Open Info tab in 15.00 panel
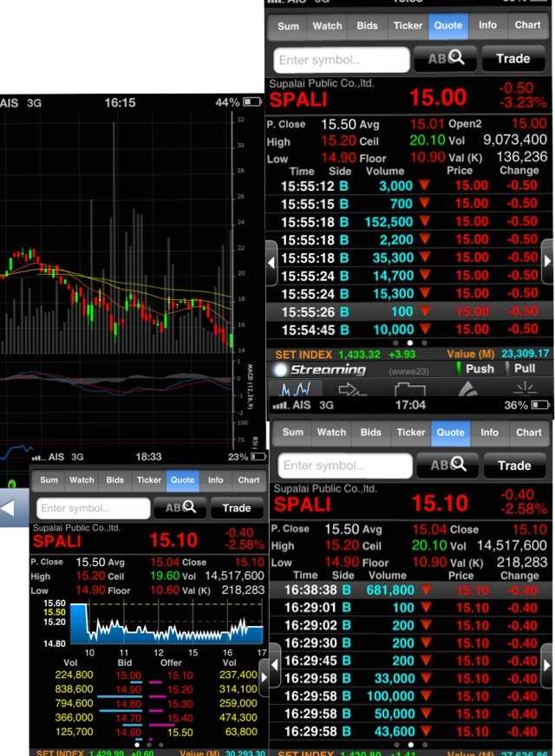This screenshot has height=756, width=555. tap(487, 25)
